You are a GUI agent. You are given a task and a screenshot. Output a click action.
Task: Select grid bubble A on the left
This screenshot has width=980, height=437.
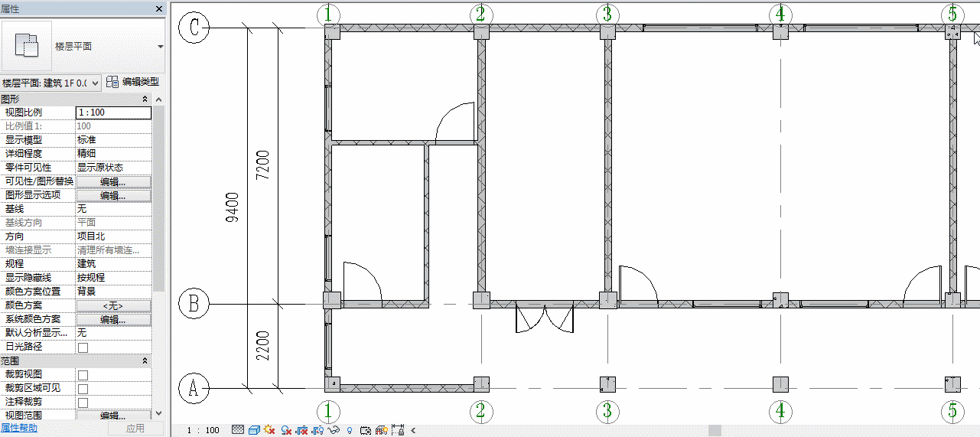click(x=194, y=389)
